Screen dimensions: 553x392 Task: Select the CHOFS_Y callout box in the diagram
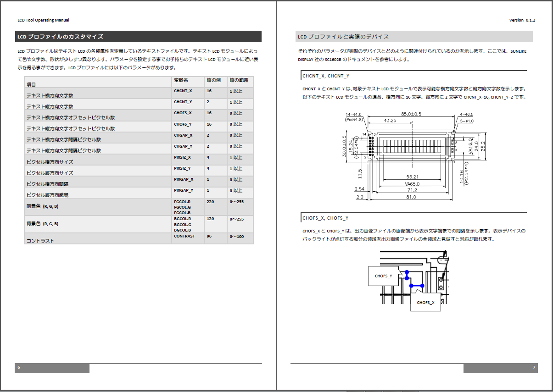pos(383,276)
